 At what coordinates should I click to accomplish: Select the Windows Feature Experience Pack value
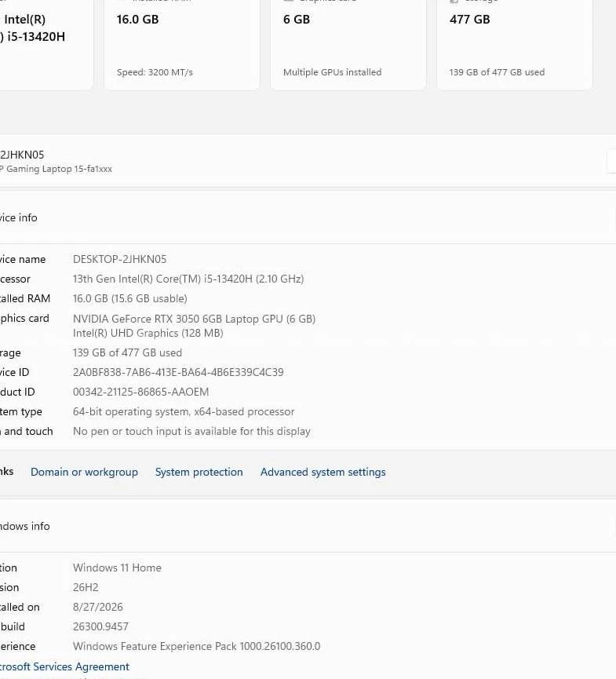click(196, 647)
